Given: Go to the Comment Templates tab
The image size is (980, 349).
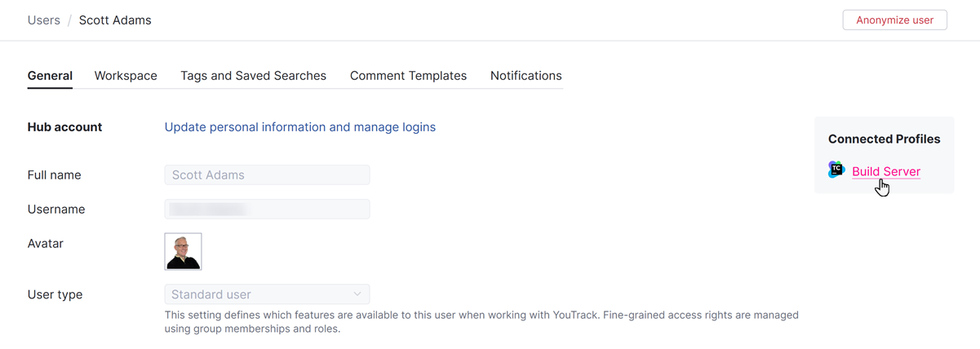Looking at the screenshot, I should coord(408,76).
